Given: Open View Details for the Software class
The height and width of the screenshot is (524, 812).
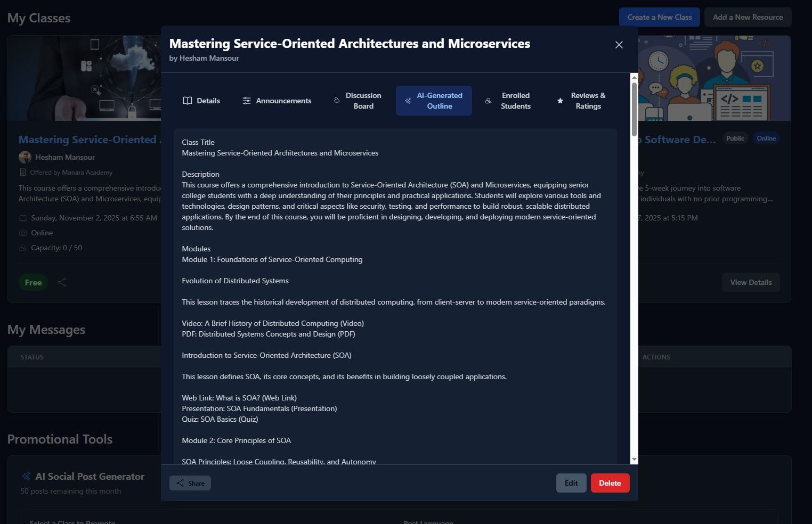Looking at the screenshot, I should tap(750, 282).
